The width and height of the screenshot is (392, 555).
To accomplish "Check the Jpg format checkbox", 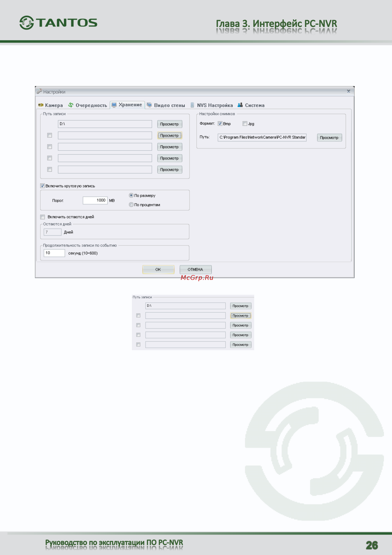I will click(x=245, y=124).
